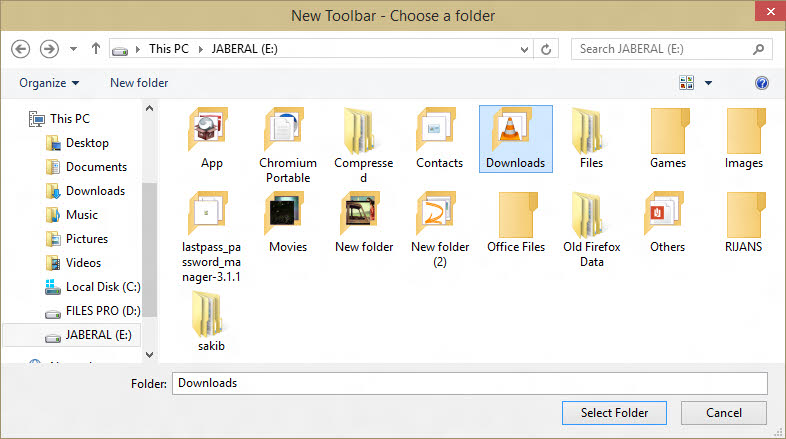
Task: Open the Chromium Portable folder
Action: [285, 129]
